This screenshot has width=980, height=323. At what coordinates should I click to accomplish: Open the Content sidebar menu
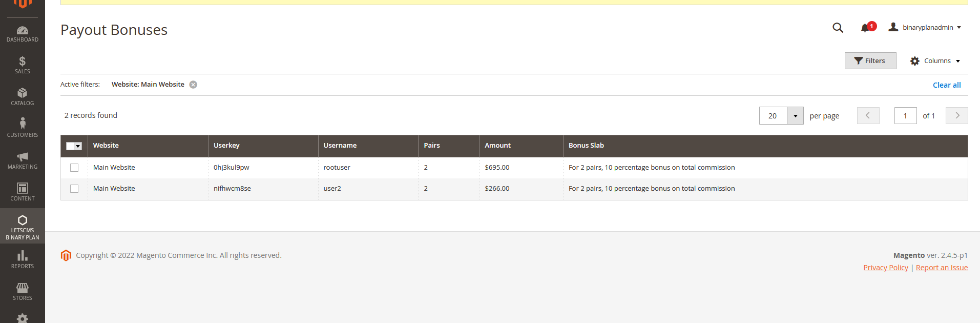click(x=23, y=192)
